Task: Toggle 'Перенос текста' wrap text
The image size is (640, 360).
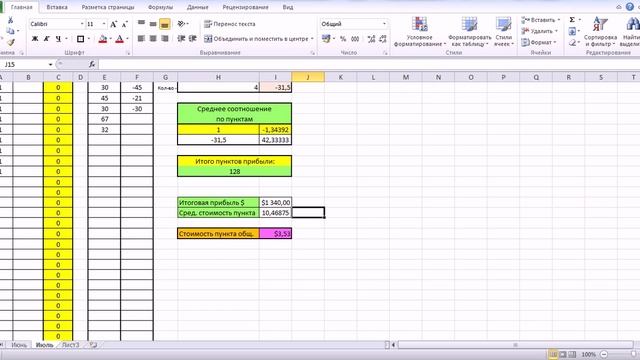Action: tap(230, 24)
